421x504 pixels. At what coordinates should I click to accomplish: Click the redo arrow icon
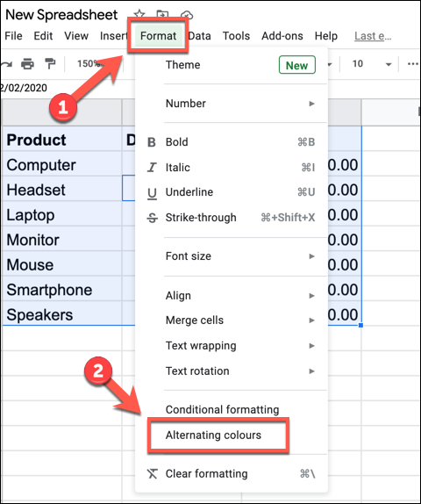(x=6, y=64)
